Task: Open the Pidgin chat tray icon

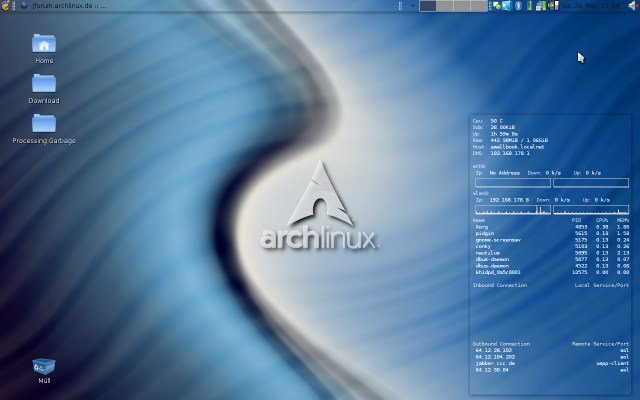Action: 497,6
